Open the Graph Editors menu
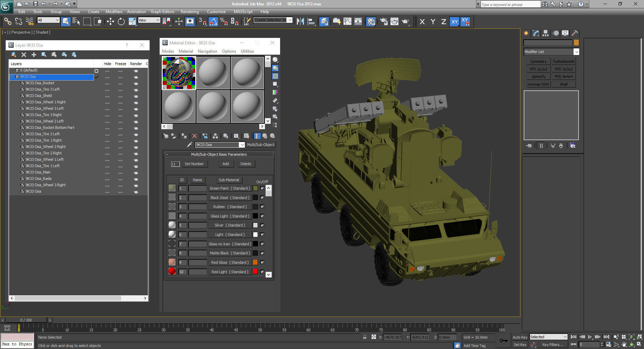644x349 pixels. coord(162,11)
